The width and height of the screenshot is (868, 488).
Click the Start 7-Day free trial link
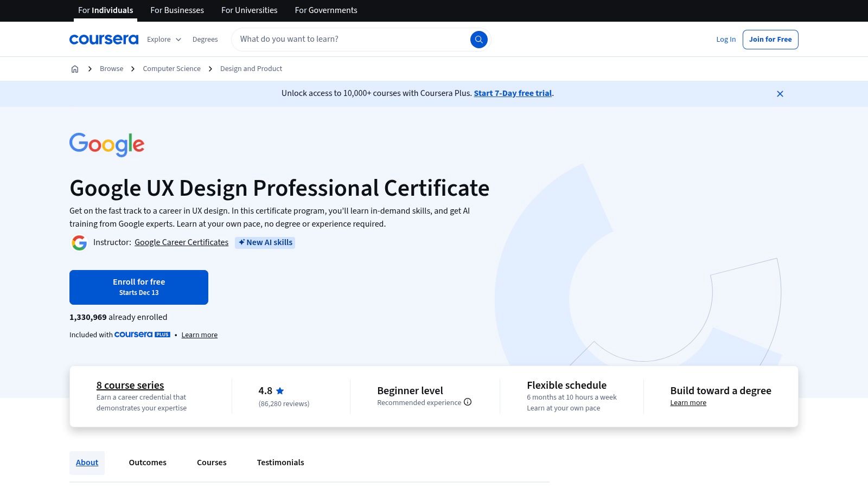point(512,93)
